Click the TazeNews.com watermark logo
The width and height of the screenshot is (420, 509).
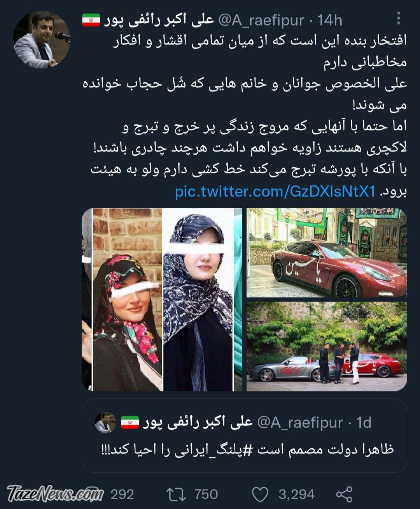point(55,494)
